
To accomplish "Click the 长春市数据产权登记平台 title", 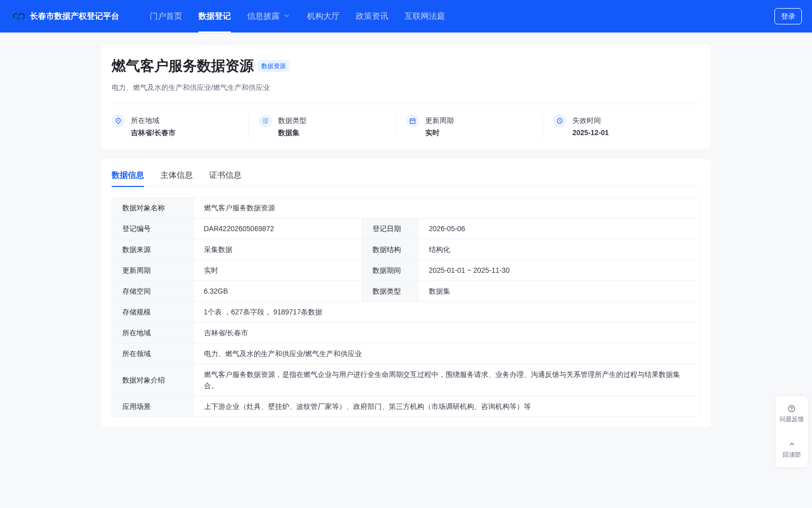I will click(x=74, y=16).
